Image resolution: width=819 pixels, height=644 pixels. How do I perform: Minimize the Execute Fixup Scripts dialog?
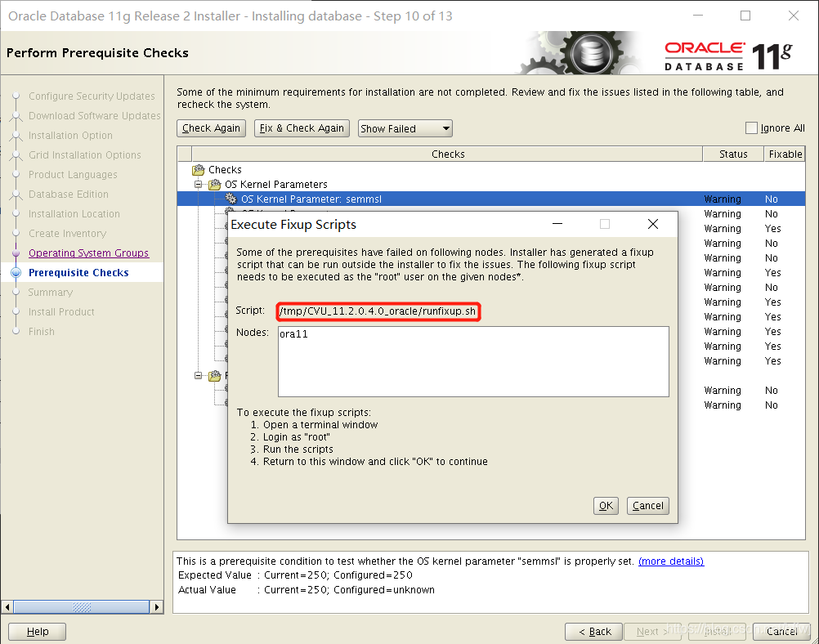point(557,224)
